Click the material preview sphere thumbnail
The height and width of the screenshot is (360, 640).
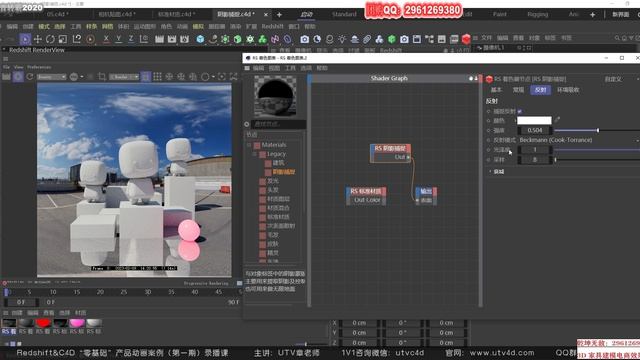[275, 96]
